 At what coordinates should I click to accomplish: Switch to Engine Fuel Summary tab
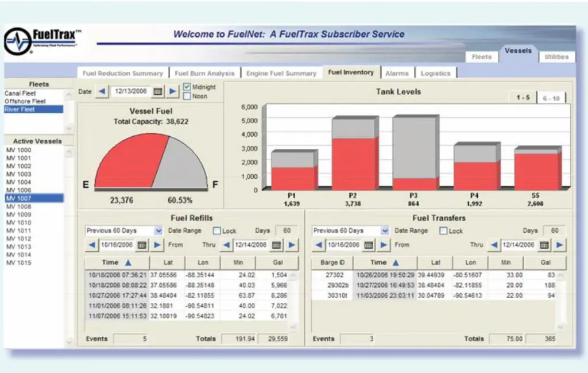(281, 73)
